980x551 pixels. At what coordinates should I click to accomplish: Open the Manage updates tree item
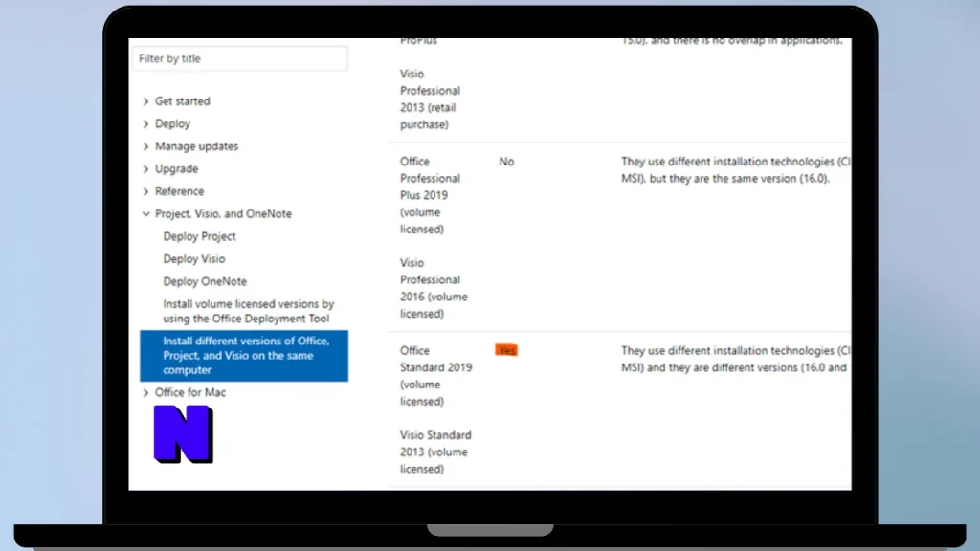coord(196,146)
